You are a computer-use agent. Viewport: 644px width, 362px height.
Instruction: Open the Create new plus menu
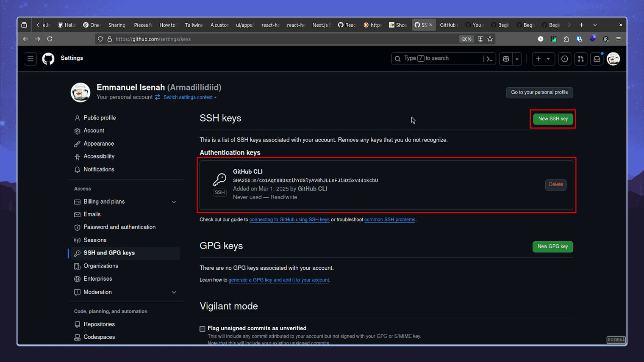(543, 59)
